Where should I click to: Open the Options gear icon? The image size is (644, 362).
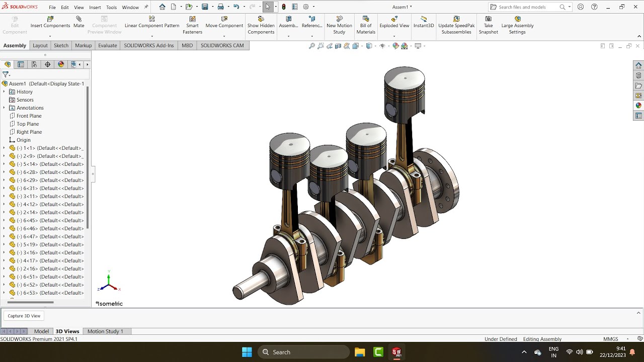pyautogui.click(x=305, y=7)
